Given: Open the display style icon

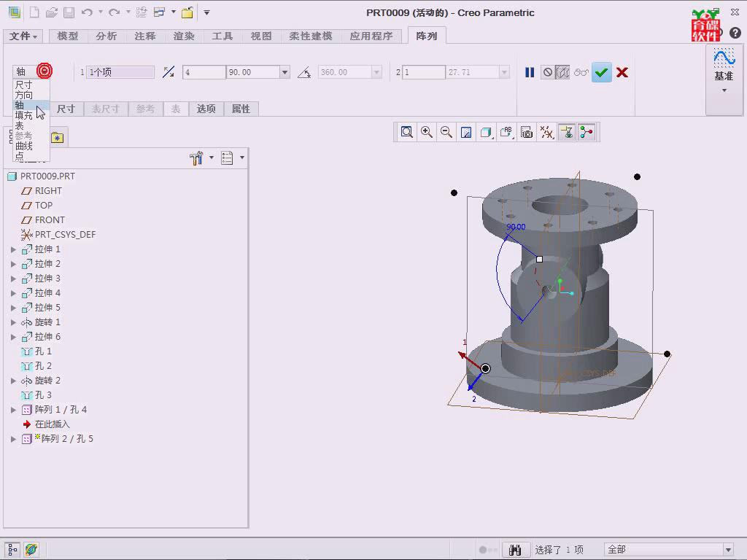Looking at the screenshot, I should point(486,132).
